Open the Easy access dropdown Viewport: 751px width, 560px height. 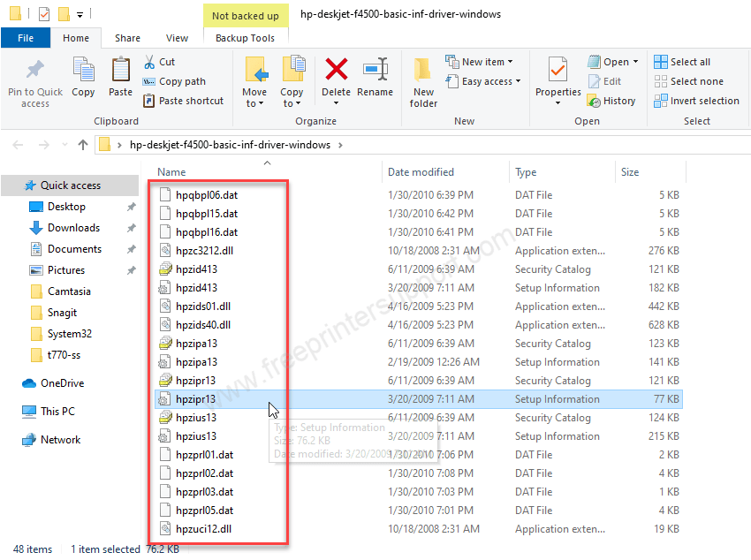[483, 81]
